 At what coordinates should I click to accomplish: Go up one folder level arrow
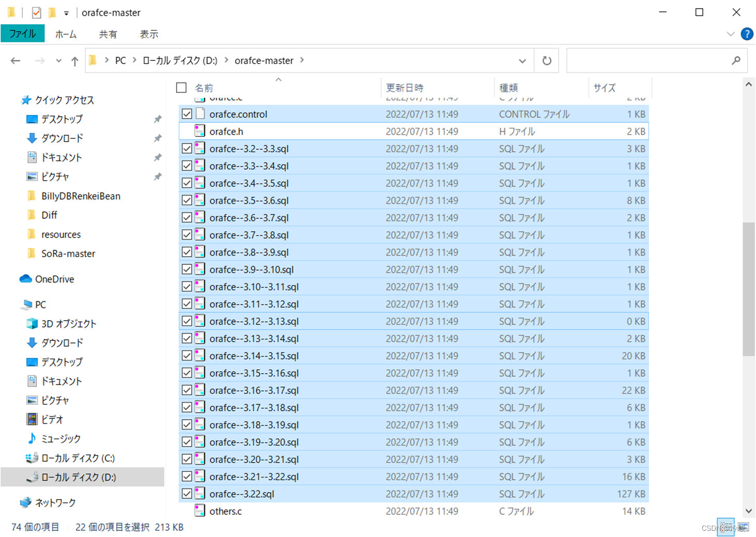(75, 61)
